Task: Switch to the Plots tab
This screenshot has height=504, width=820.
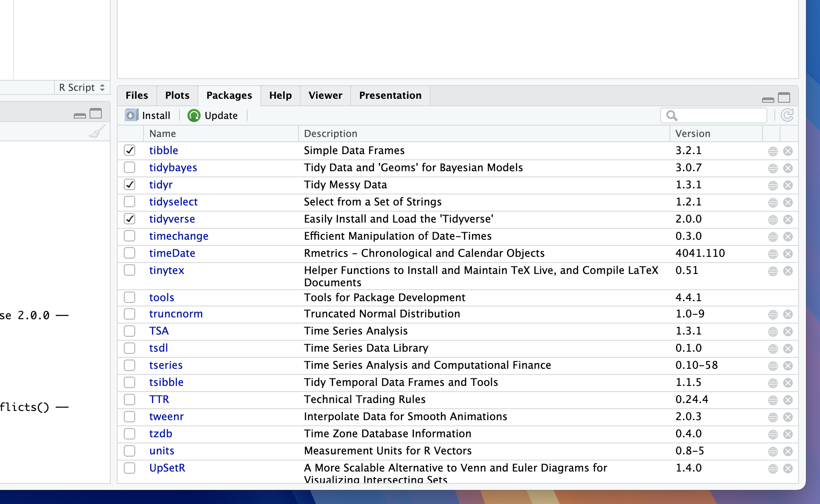Action: [x=177, y=95]
